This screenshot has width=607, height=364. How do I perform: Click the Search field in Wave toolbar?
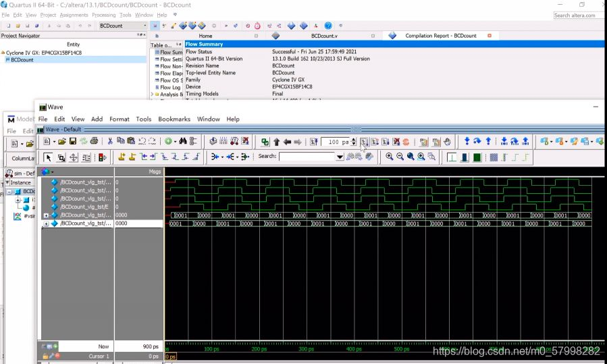[x=307, y=157]
